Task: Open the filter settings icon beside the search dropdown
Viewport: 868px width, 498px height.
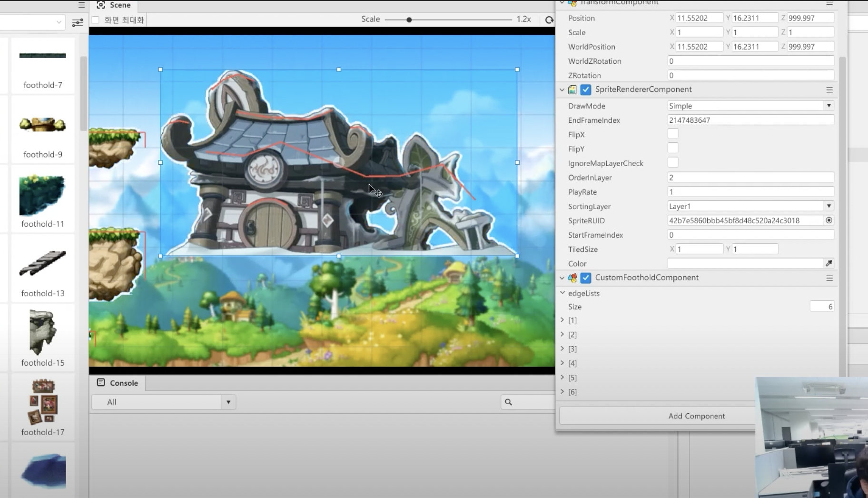Action: [x=78, y=22]
